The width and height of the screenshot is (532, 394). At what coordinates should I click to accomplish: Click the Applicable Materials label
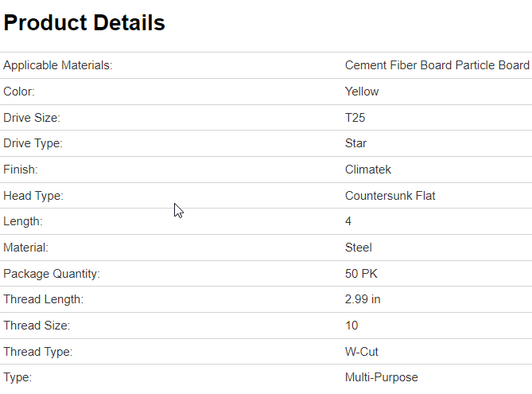pyautogui.click(x=58, y=65)
